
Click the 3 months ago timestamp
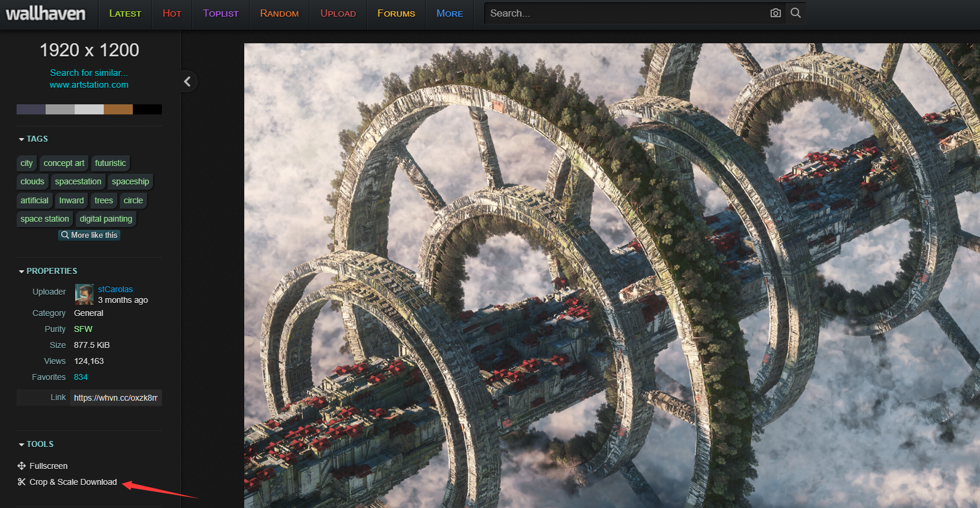[x=123, y=300]
